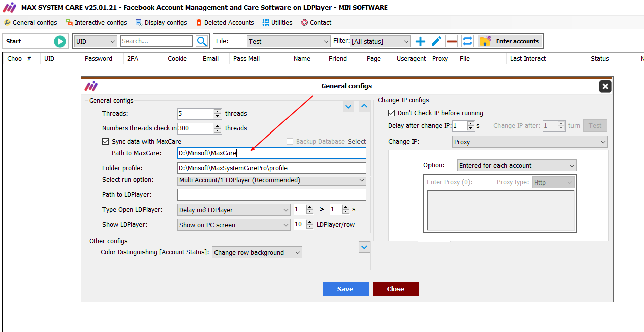Open the Select run option dropdown
Image resolution: width=644 pixels, height=332 pixels.
(272, 180)
